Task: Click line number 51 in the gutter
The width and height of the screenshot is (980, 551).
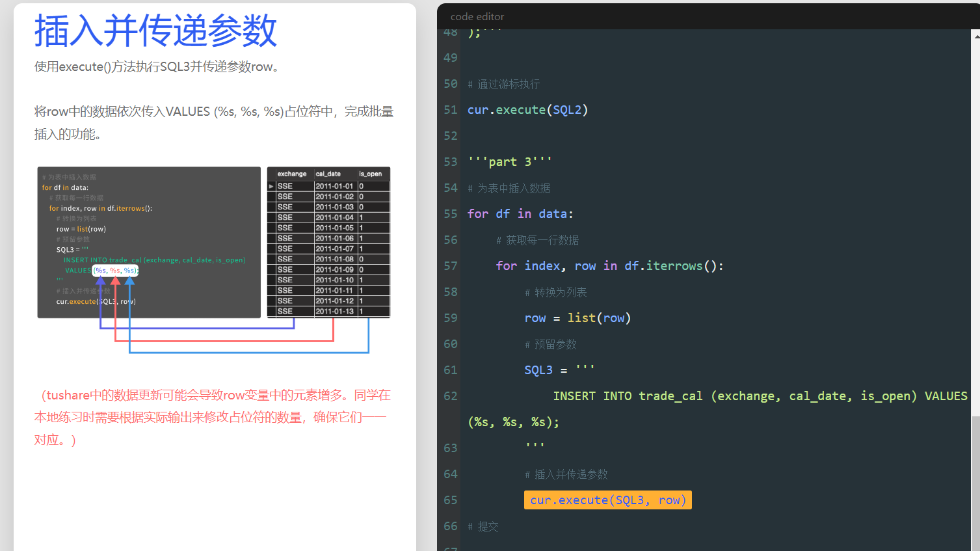Action: [451, 109]
